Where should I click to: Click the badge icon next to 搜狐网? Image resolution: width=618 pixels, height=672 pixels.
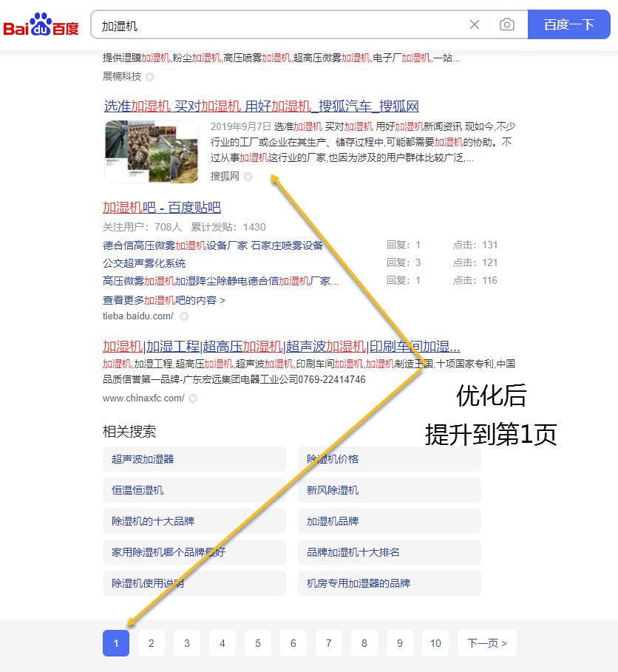tap(248, 177)
